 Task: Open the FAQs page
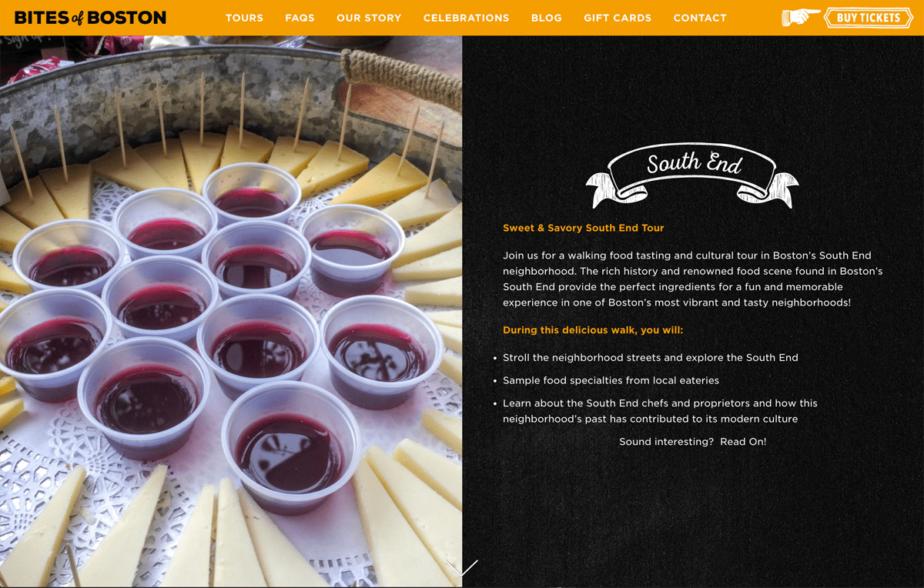tap(300, 18)
